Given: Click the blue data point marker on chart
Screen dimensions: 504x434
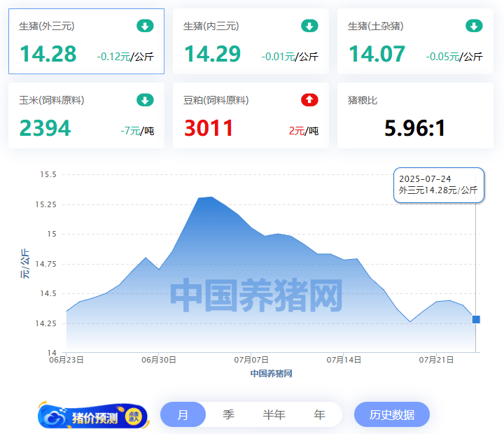Looking at the screenshot, I should click(x=476, y=319).
